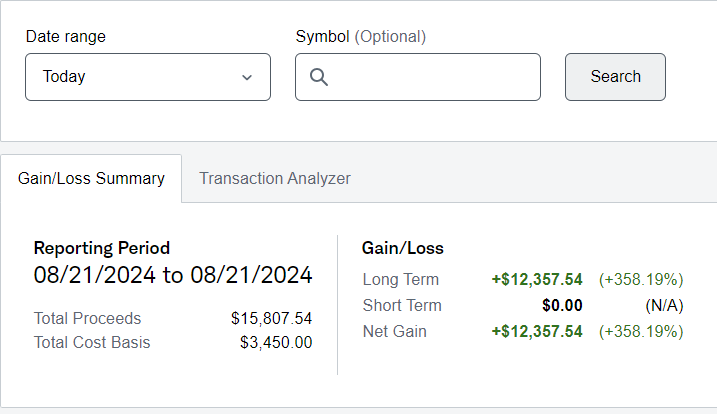The width and height of the screenshot is (717, 414).
Task: Switch to the Gain/Loss Summary tab
Action: tap(91, 179)
